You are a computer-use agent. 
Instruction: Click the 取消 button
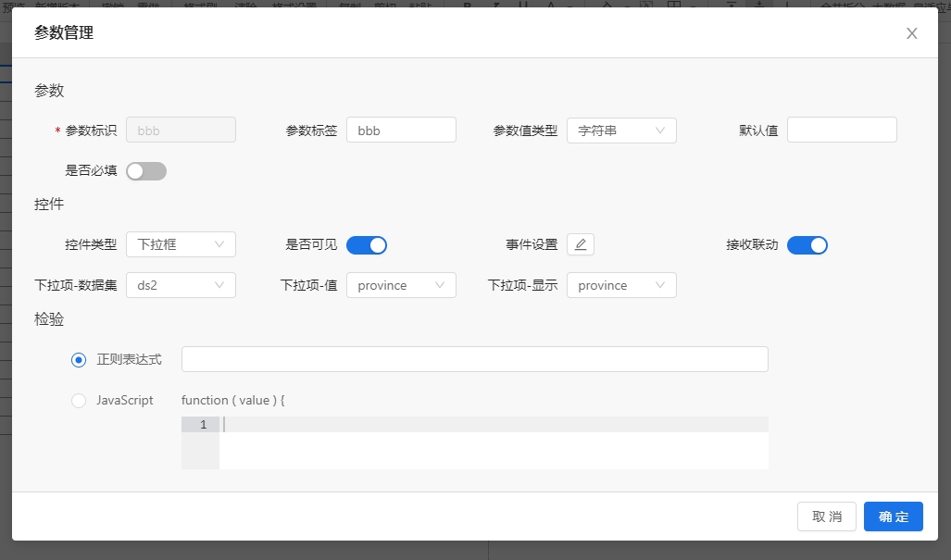827,516
